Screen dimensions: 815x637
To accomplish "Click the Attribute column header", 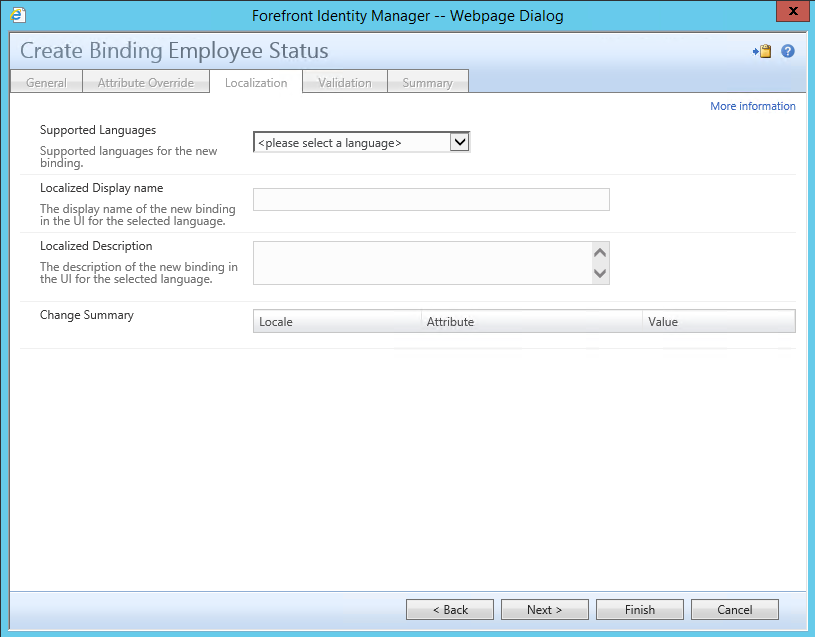I will 532,322.
